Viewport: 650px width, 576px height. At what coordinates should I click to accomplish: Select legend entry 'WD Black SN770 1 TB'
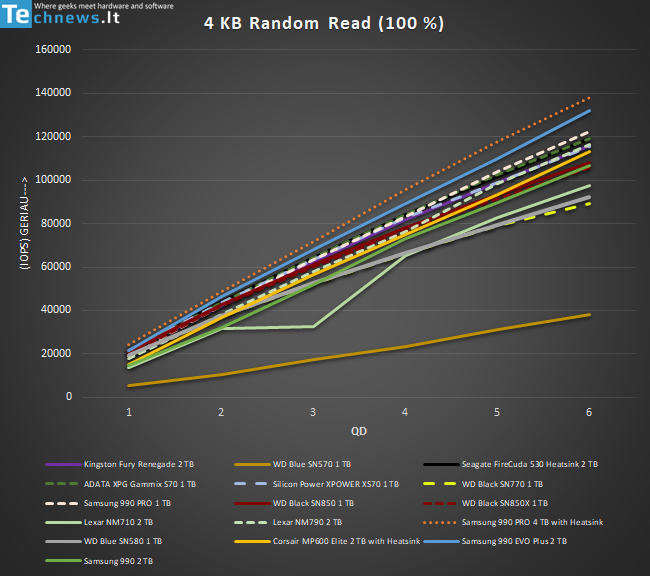point(483,484)
